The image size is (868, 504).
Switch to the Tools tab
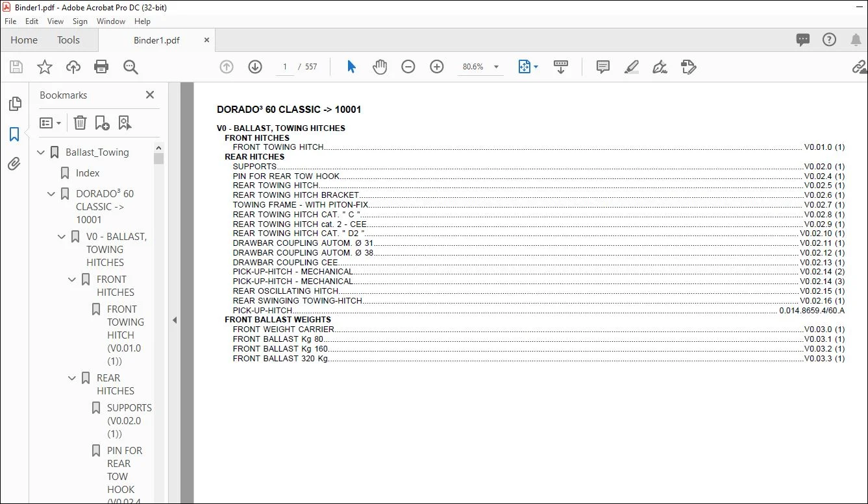68,40
